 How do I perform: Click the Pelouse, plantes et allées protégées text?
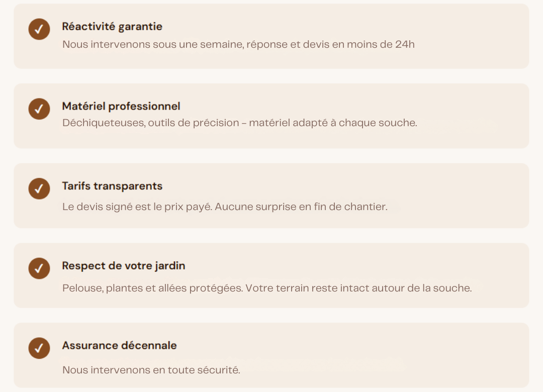click(267, 288)
